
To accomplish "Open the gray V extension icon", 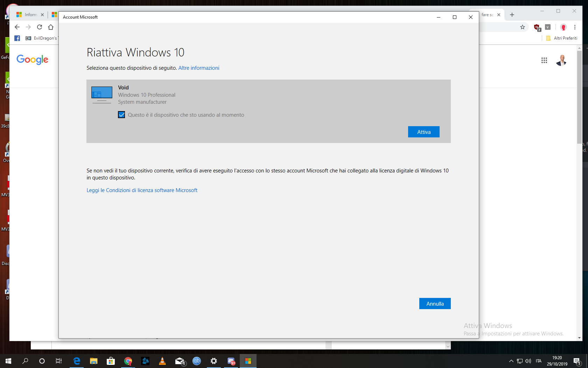I will 548,27.
